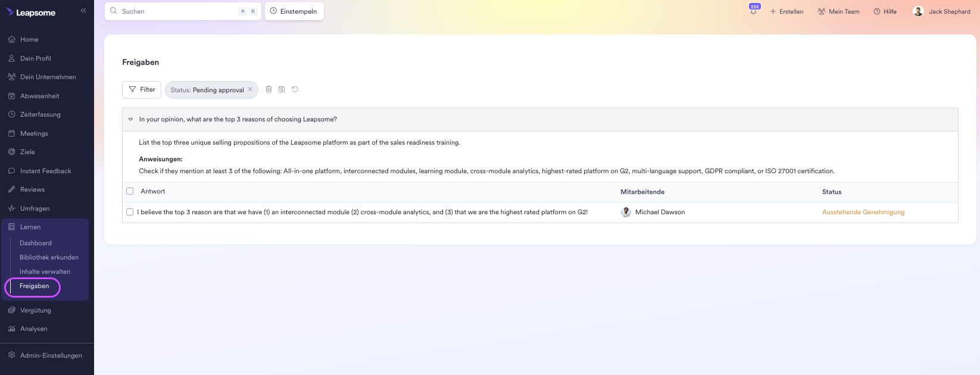The height and width of the screenshot is (375, 980).
Task: Focus the Suchen search field
Action: (x=183, y=11)
